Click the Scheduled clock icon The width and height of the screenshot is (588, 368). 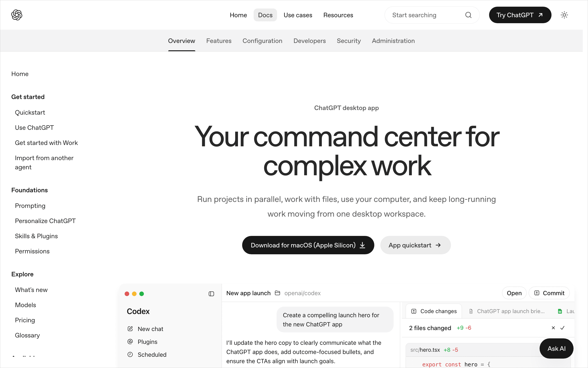click(130, 355)
